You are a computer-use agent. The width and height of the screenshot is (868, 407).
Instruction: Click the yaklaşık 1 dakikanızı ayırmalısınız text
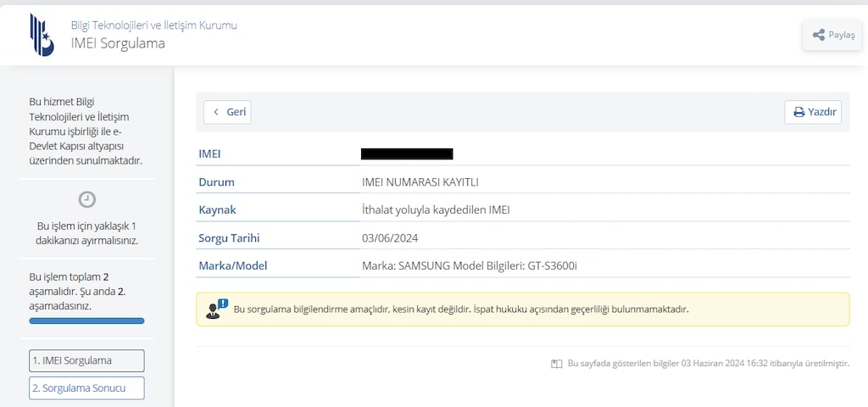click(87, 234)
